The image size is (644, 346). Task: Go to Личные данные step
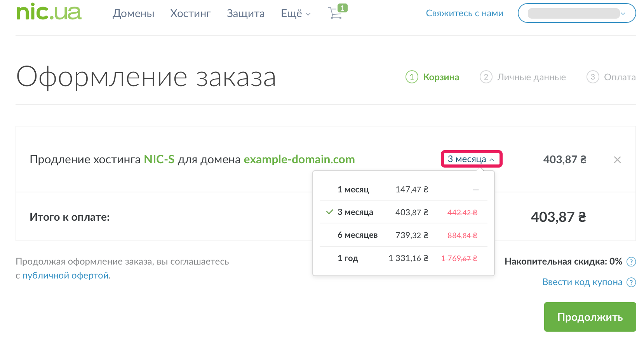click(x=523, y=77)
